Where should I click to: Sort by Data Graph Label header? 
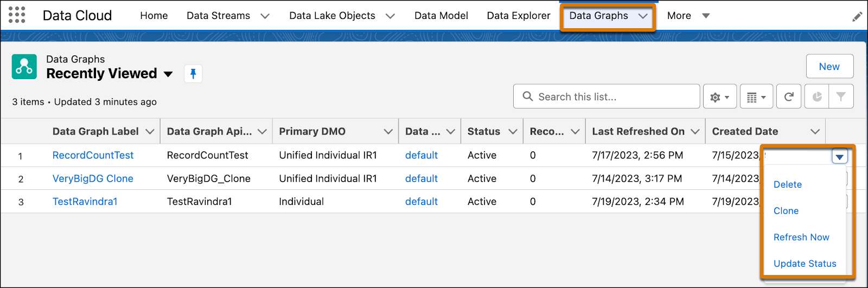click(95, 131)
